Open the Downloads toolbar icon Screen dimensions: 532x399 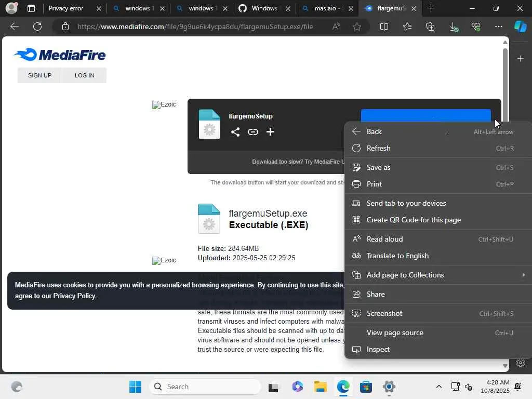click(x=454, y=26)
